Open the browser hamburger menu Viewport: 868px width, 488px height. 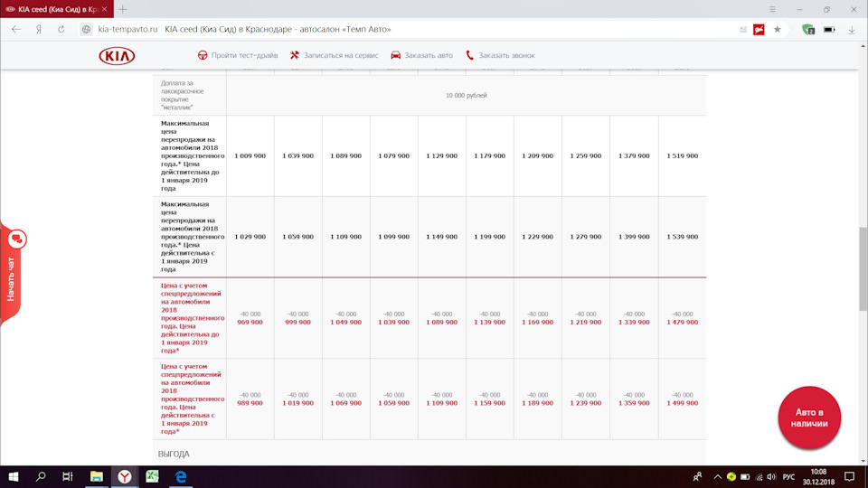(x=772, y=9)
